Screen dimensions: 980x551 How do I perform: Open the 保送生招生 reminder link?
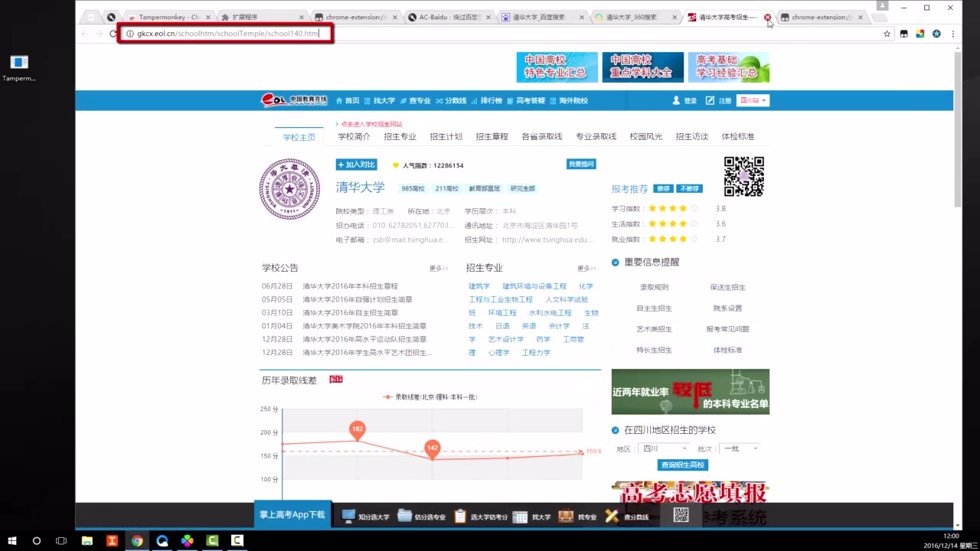tap(727, 287)
